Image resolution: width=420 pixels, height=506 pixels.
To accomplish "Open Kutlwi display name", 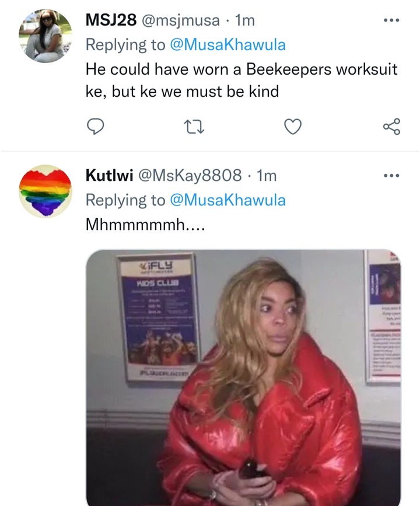I will [109, 176].
